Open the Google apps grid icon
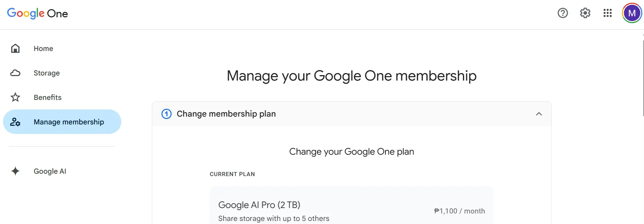This screenshot has width=644, height=224. [608, 13]
